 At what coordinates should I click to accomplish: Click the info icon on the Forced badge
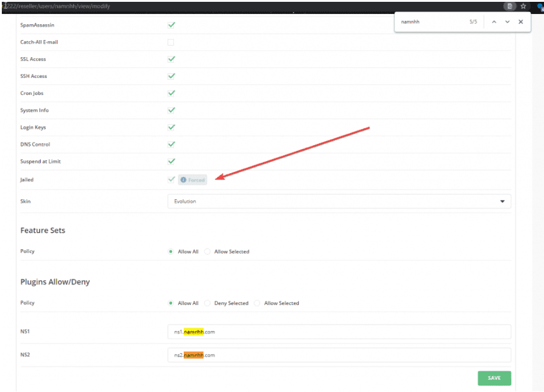[183, 180]
